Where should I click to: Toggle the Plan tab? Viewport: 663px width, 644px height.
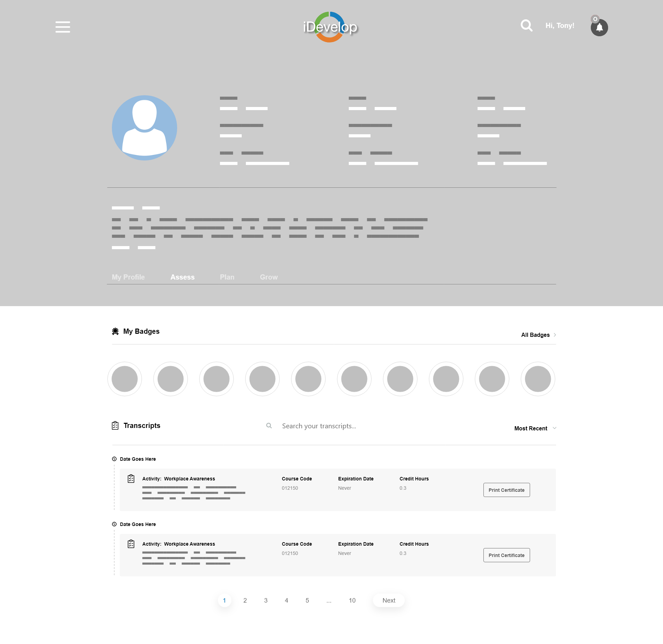pyautogui.click(x=227, y=277)
